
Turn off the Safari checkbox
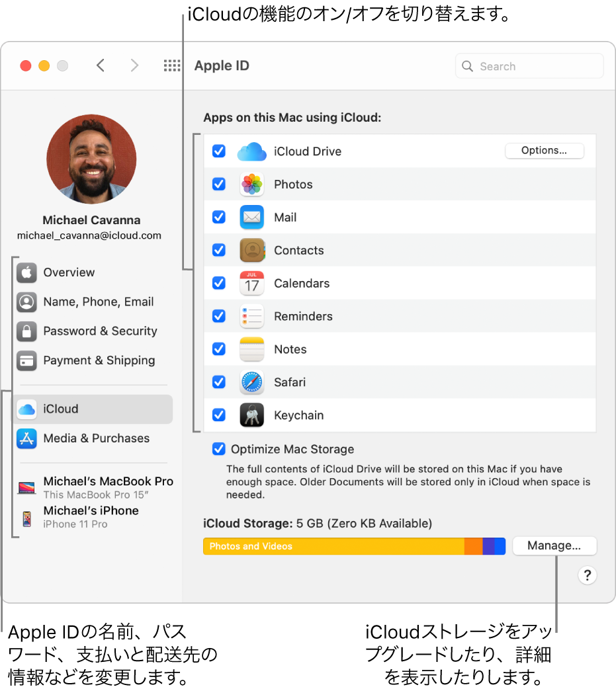coord(219,382)
